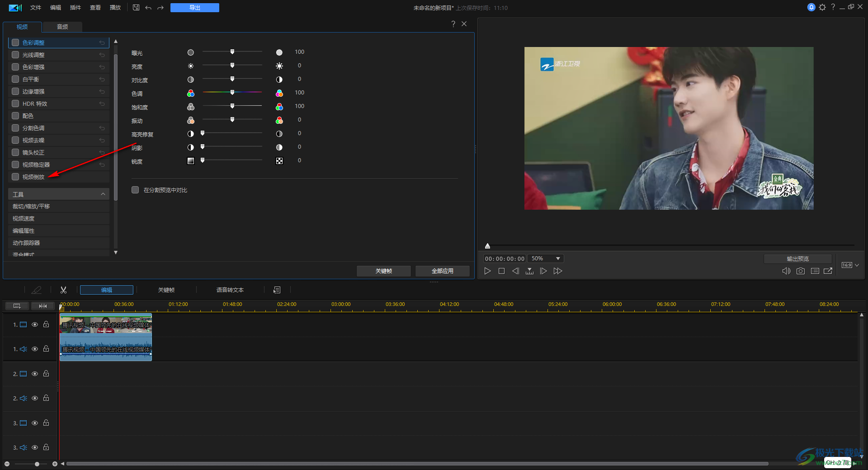Toggle visibility of video track 1
The image size is (868, 470).
pos(35,324)
